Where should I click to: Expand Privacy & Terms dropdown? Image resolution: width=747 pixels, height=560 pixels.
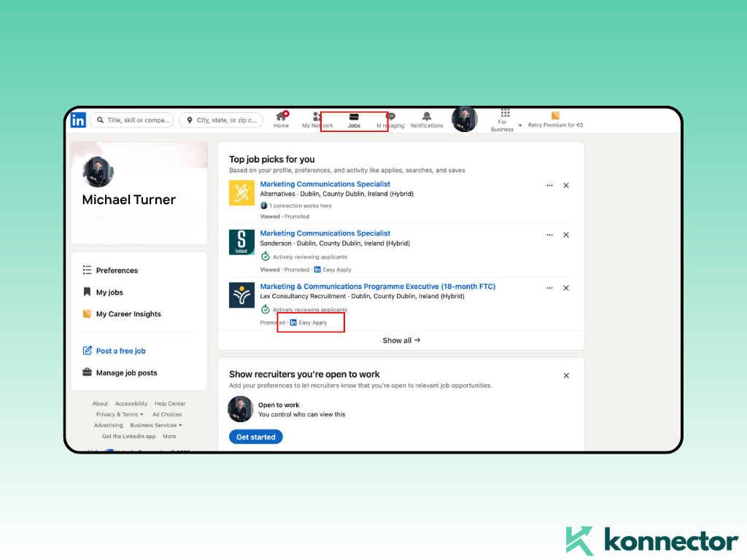pyautogui.click(x=120, y=414)
